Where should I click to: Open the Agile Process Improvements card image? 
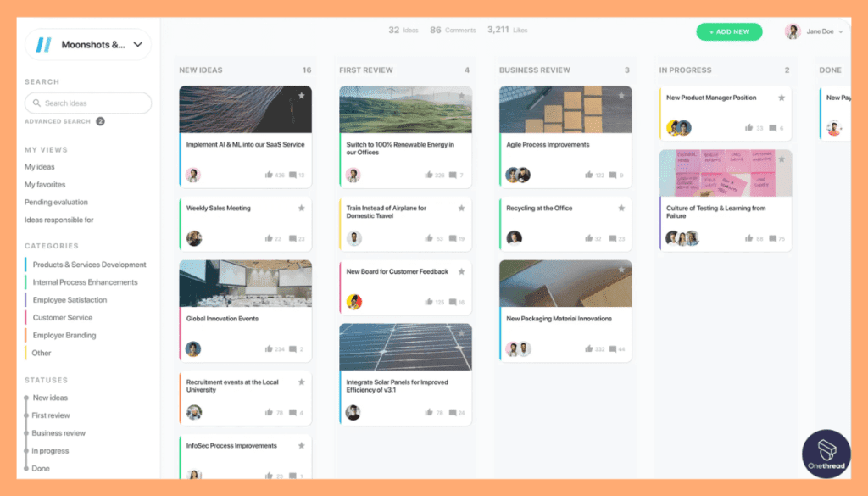(565, 109)
